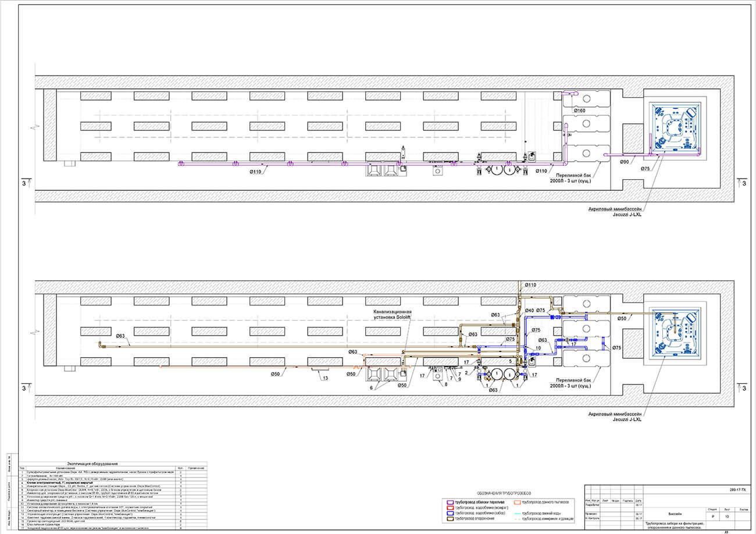756x534 pixels.
Task: Click the Канализационная установка Sololift label
Action: point(393,315)
